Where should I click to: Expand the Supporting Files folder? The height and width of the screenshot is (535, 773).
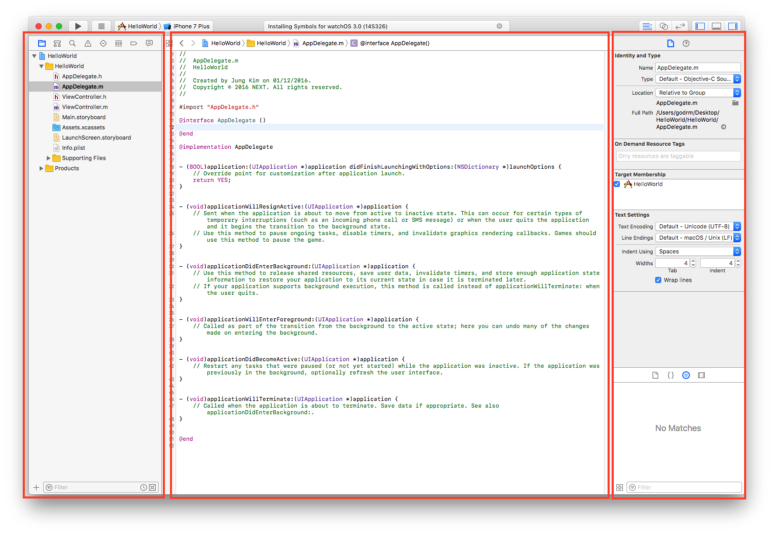[49, 158]
